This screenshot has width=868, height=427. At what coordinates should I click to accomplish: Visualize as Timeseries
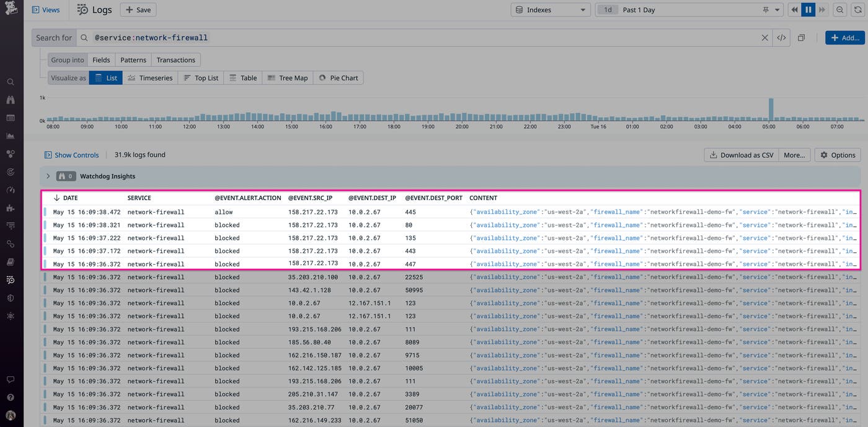pyautogui.click(x=150, y=78)
